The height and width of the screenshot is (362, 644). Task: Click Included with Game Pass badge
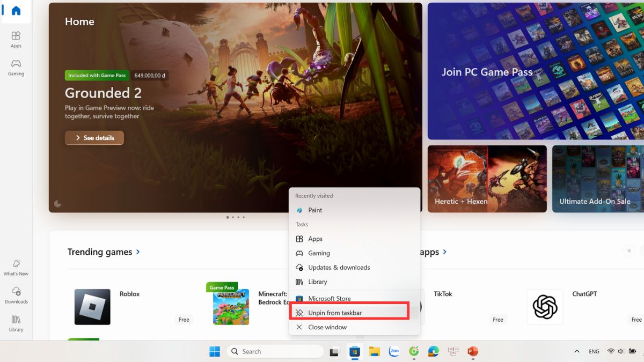pos(97,76)
